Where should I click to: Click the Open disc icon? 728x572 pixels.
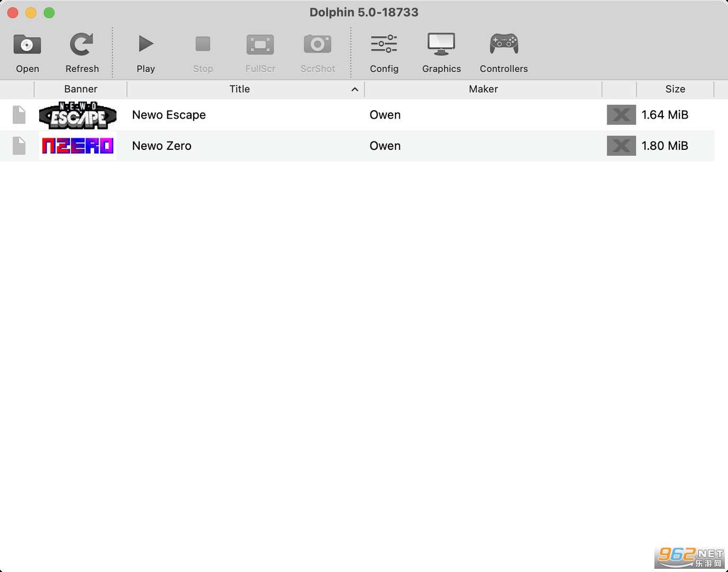point(27,45)
